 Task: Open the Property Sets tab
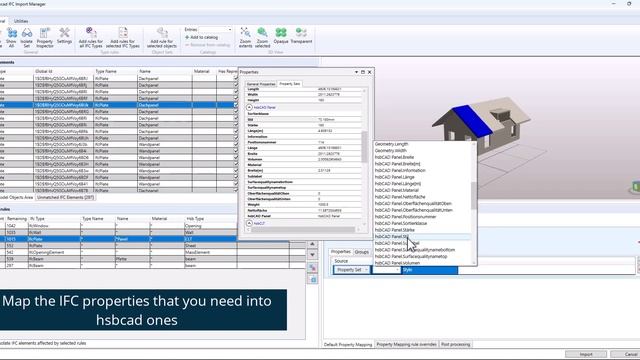point(290,84)
